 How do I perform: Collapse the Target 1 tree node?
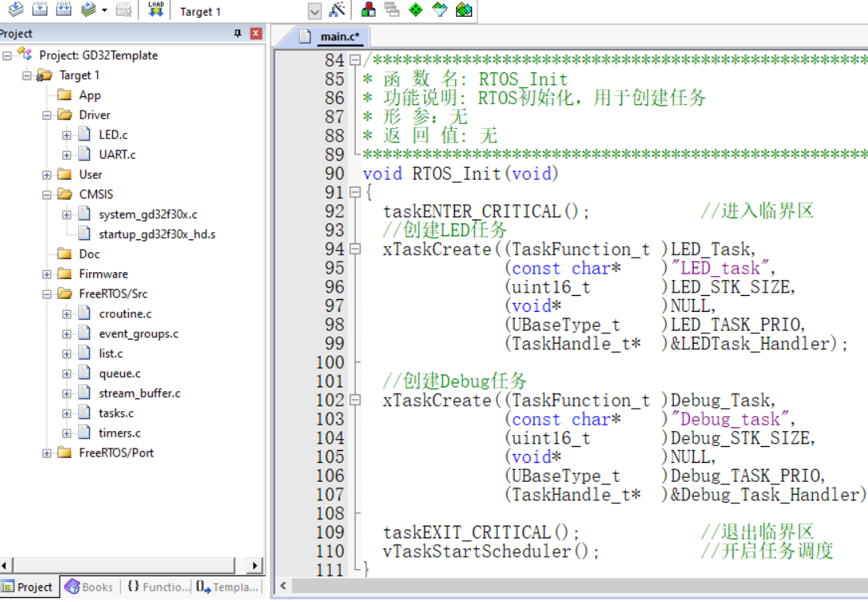coord(26,76)
